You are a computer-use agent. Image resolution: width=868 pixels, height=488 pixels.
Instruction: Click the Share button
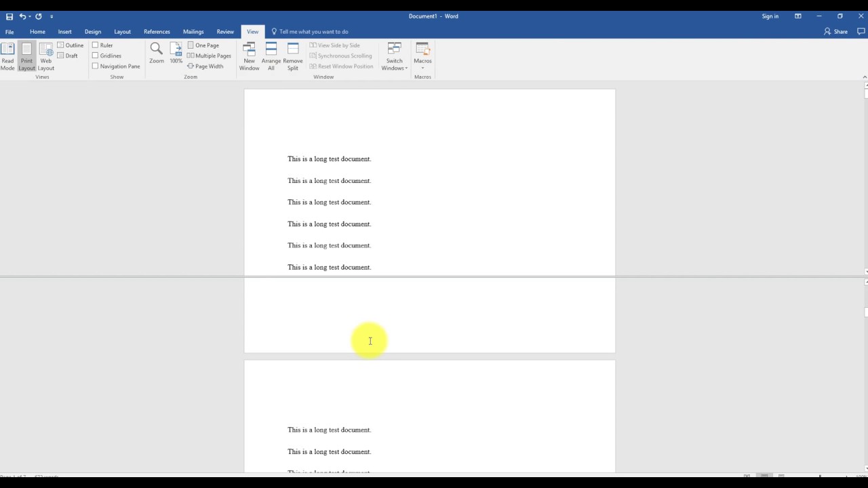point(835,31)
